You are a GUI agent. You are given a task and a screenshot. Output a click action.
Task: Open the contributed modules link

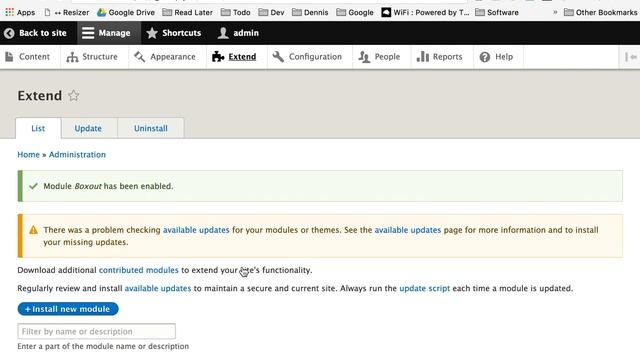[x=139, y=270]
